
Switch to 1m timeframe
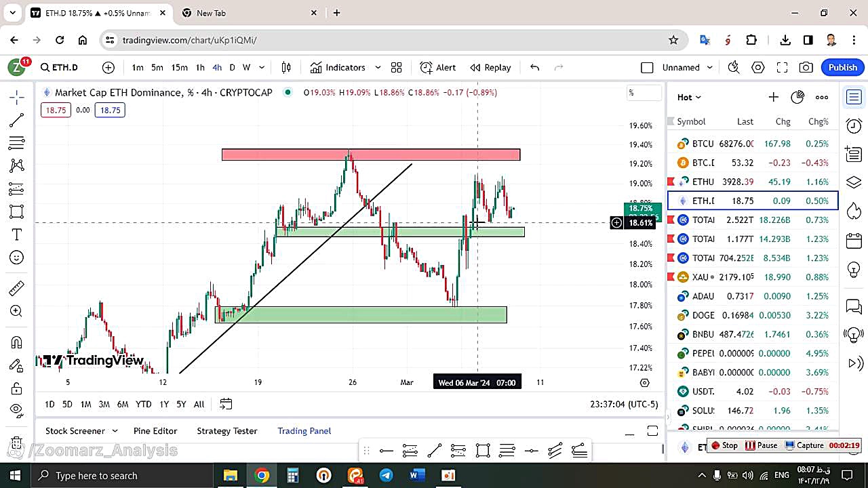[138, 67]
